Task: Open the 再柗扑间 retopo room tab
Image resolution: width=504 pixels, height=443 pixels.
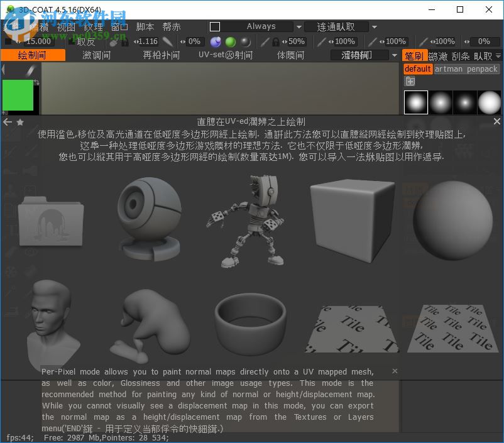Action: pyautogui.click(x=161, y=55)
